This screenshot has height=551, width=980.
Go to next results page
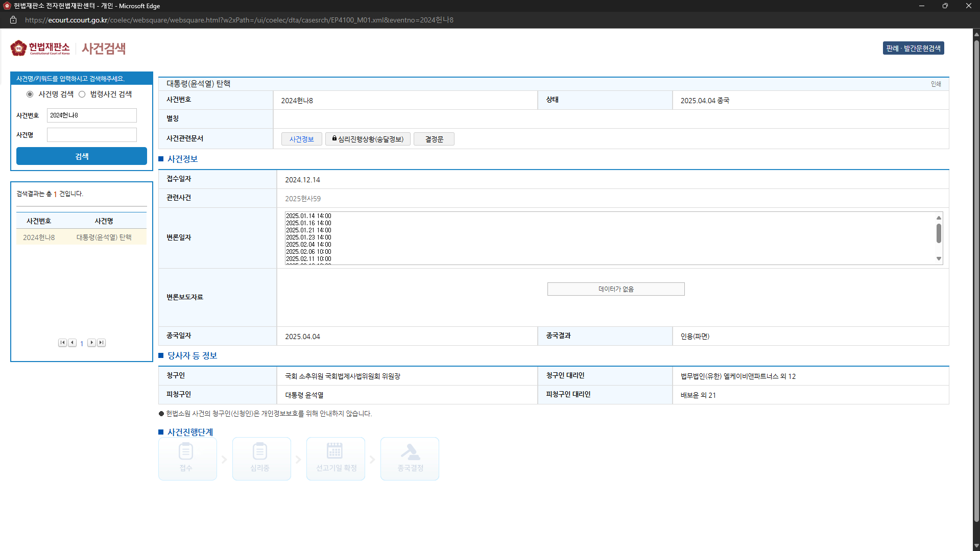[x=91, y=343]
